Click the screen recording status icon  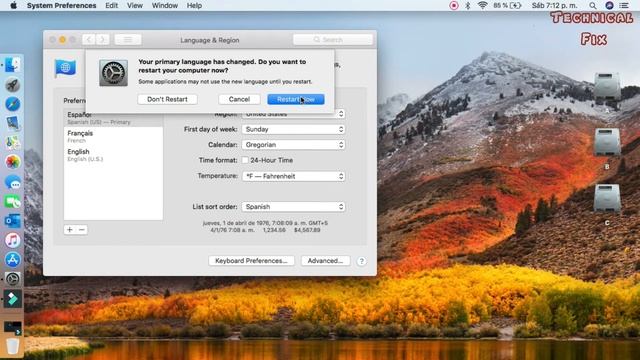(x=453, y=6)
